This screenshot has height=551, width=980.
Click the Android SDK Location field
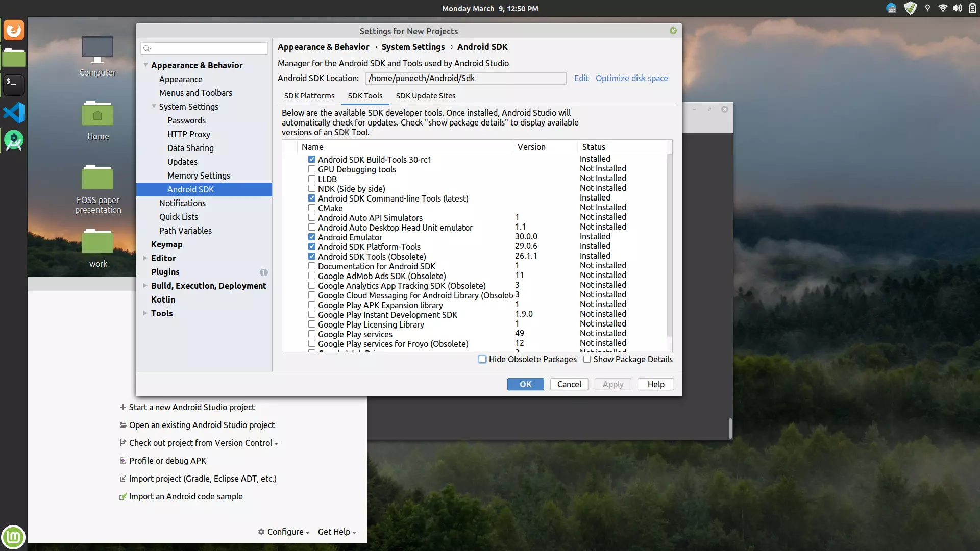coord(465,78)
